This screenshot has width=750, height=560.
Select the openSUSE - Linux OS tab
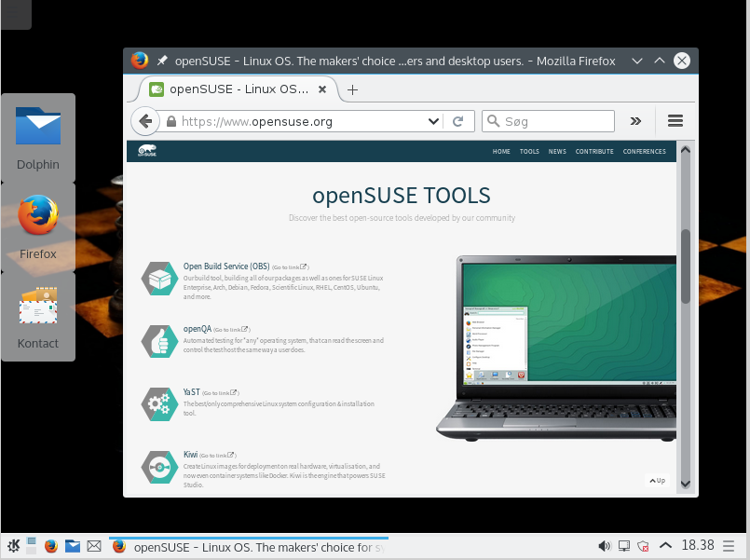click(x=238, y=89)
